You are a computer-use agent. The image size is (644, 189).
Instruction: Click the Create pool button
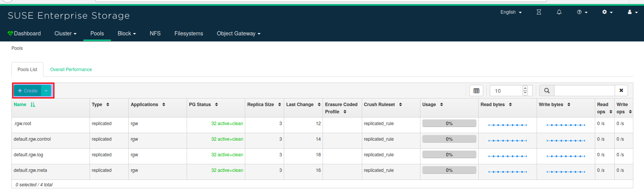pyautogui.click(x=28, y=91)
